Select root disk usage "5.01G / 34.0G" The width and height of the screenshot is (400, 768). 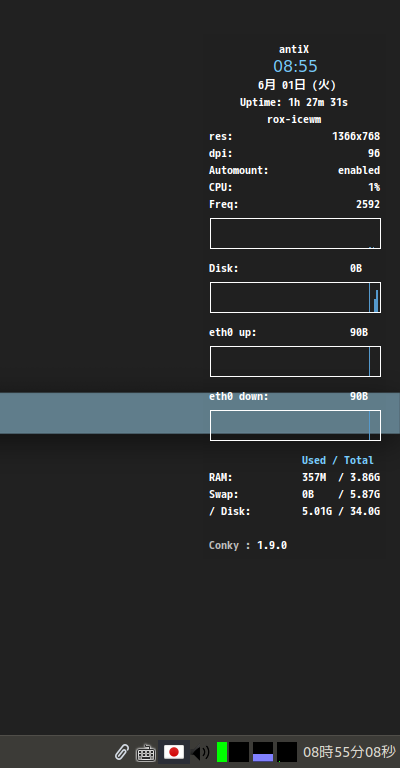pos(341,511)
